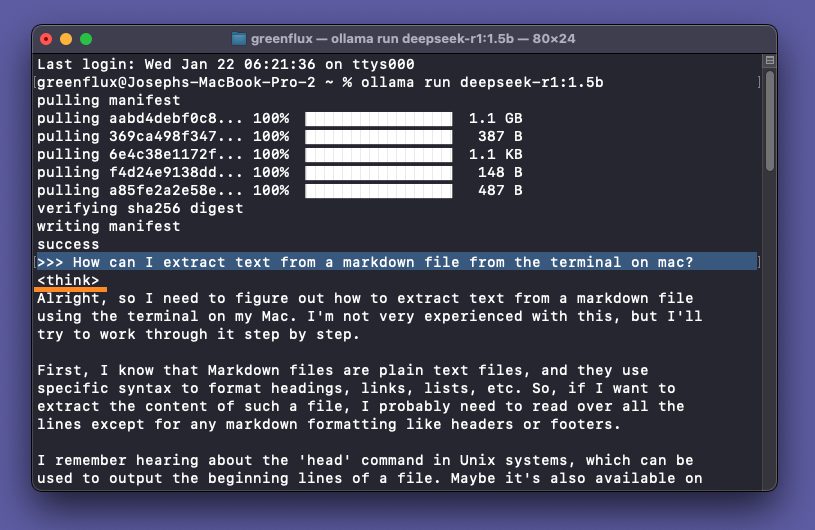Click the progress bar for the 1.1 GB layer
815x530 pixels.
coord(378,118)
